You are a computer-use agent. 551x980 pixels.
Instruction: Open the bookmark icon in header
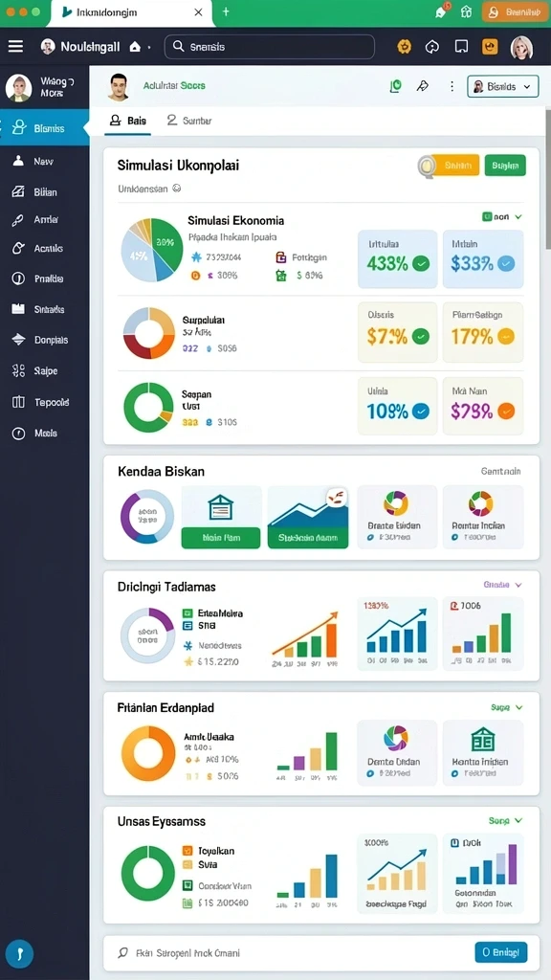click(462, 46)
